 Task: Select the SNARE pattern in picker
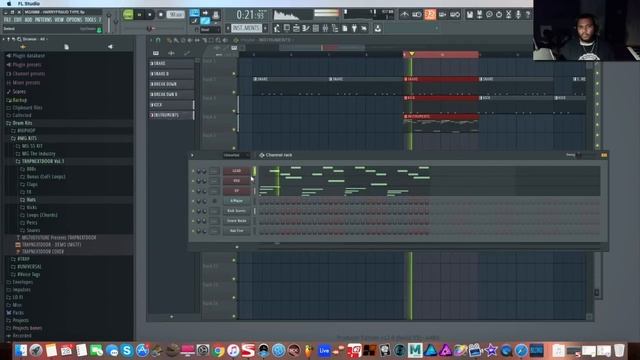point(171,64)
